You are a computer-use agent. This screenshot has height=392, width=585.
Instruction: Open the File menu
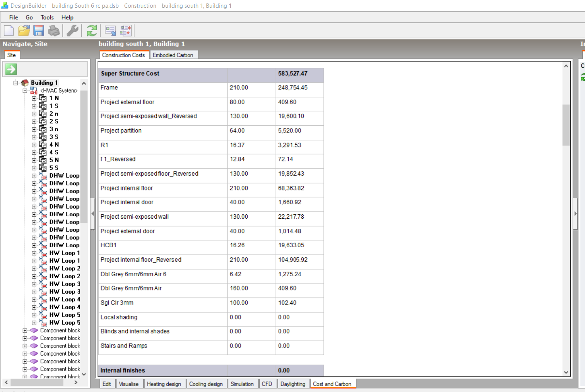pyautogui.click(x=14, y=17)
